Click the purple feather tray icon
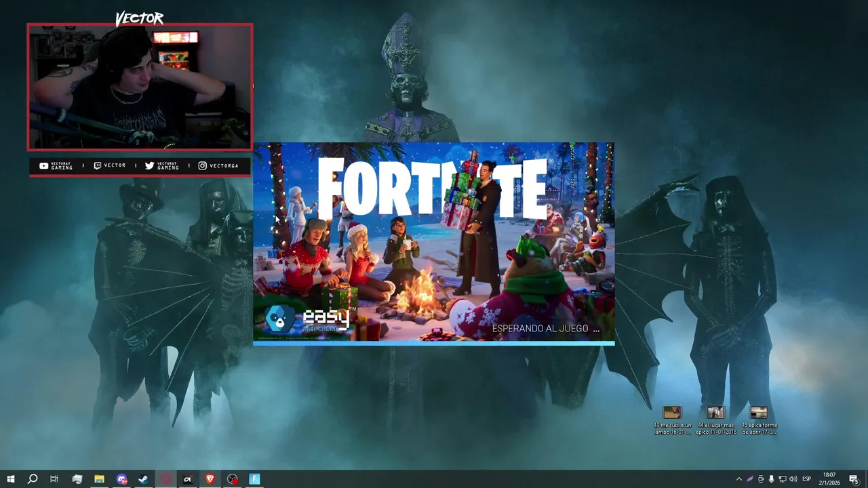The image size is (868, 488). [x=750, y=479]
